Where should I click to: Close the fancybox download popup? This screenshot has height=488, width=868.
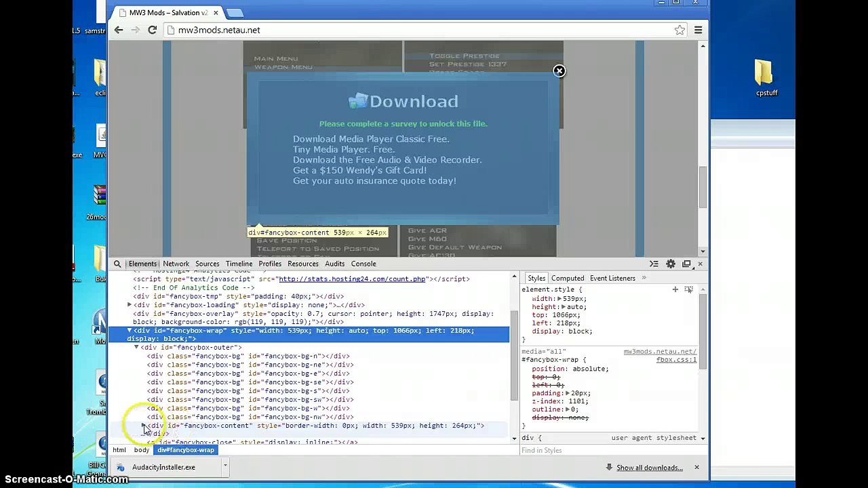pos(559,71)
